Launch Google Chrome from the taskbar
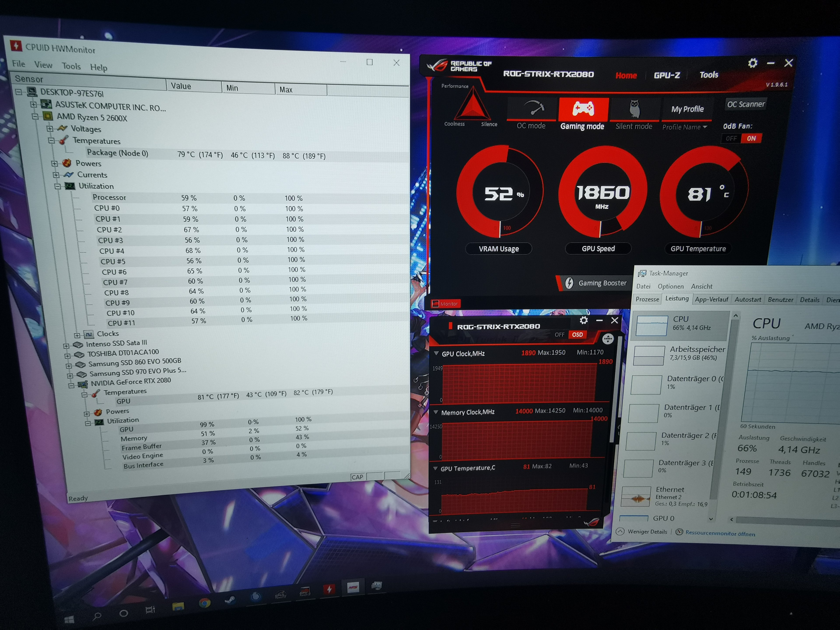Image resolution: width=840 pixels, height=630 pixels. point(205,603)
